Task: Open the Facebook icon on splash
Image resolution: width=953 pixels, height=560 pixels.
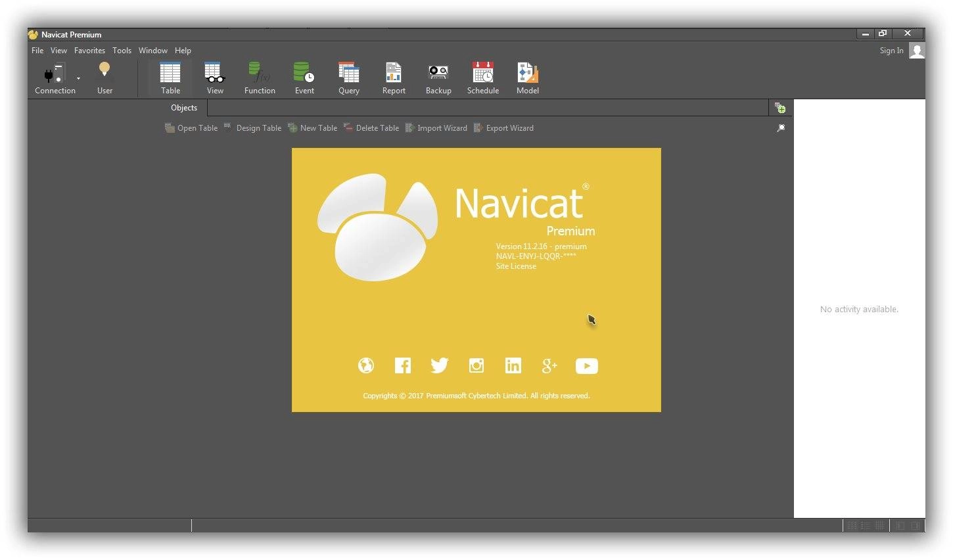Action: click(403, 365)
